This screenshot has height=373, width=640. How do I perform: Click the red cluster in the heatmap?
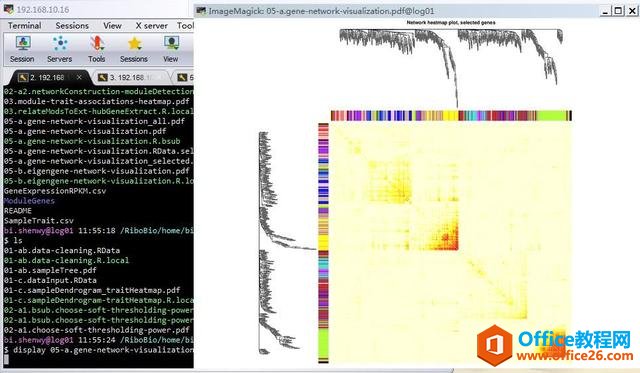tap(448, 238)
